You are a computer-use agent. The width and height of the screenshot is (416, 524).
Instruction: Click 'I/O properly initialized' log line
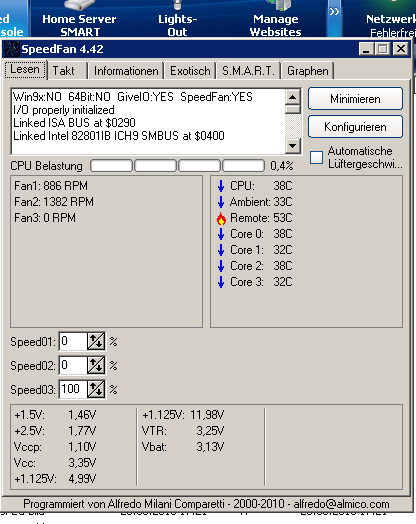pyautogui.click(x=63, y=110)
